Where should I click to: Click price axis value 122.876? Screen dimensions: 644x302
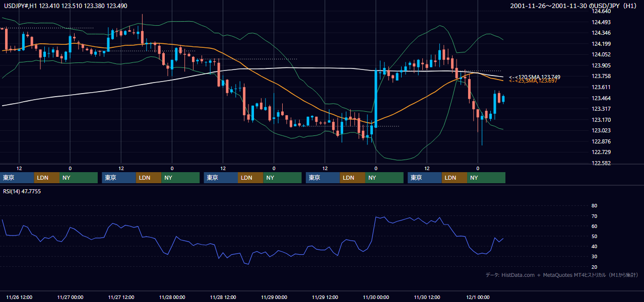(x=601, y=141)
